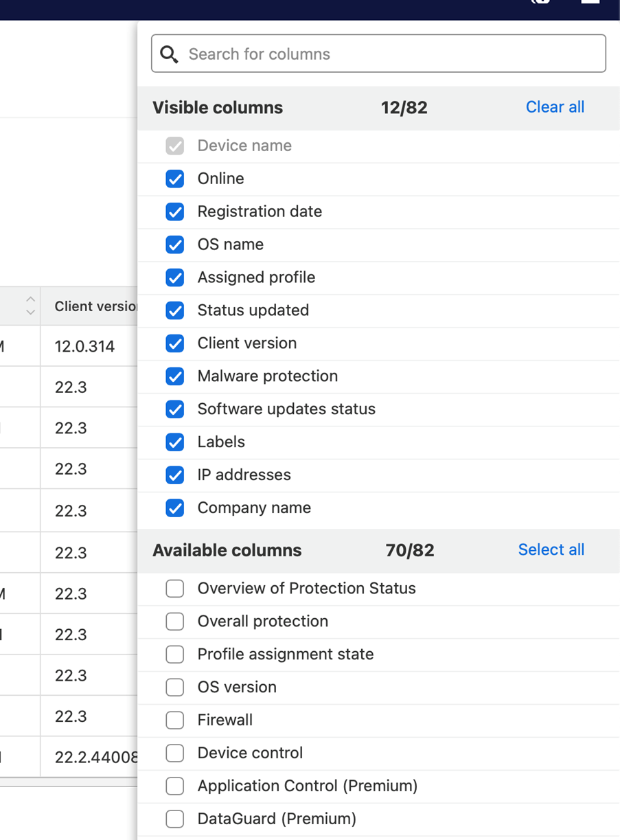Click the Select all link
This screenshot has height=840, width=620.
[551, 550]
